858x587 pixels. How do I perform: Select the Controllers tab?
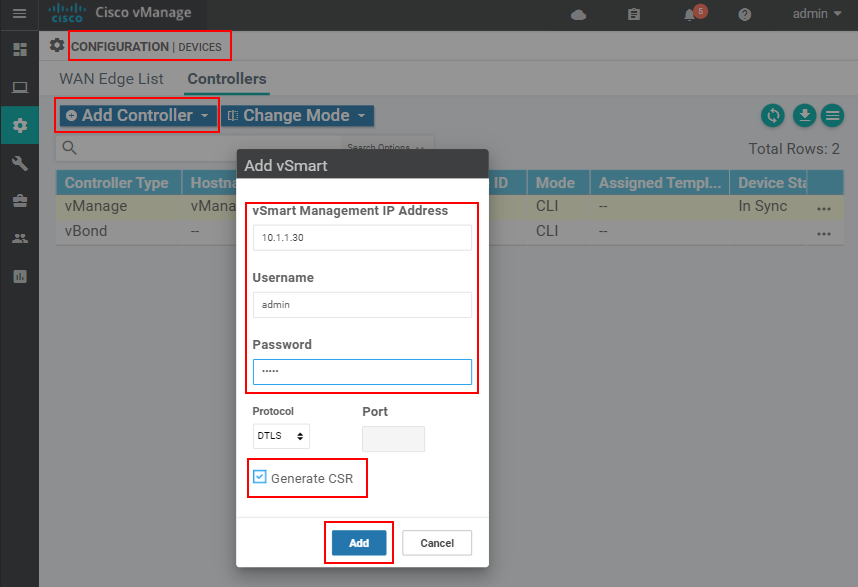tap(225, 79)
